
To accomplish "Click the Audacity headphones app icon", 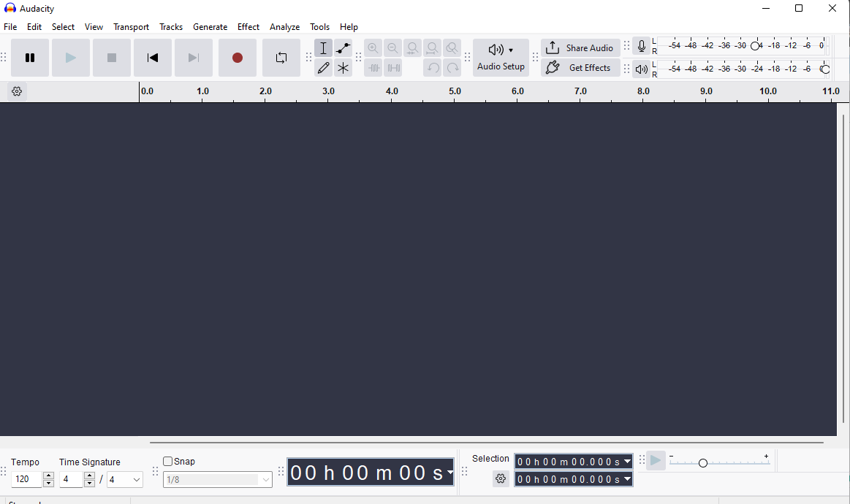I will point(10,8).
